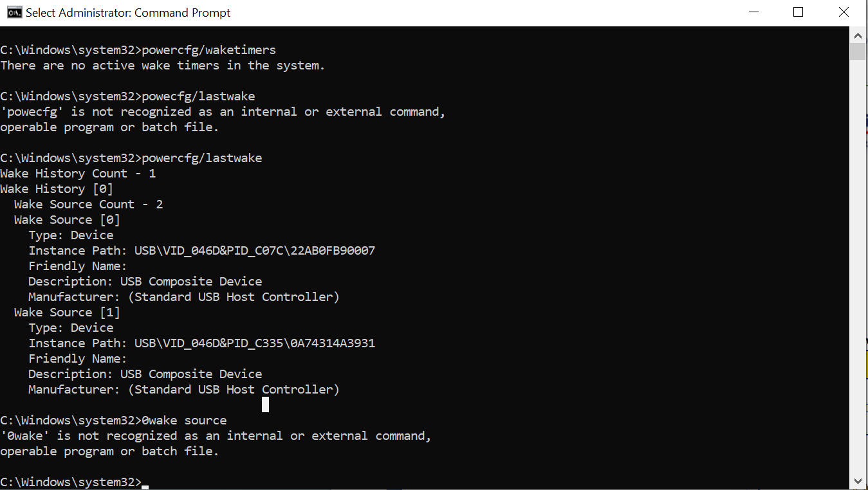Maximize the Command Prompt window

[798, 12]
